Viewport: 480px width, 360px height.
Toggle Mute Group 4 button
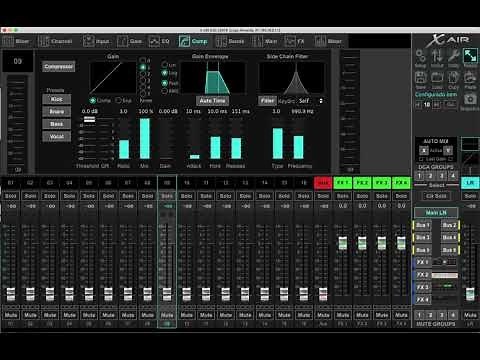[x=453, y=315]
